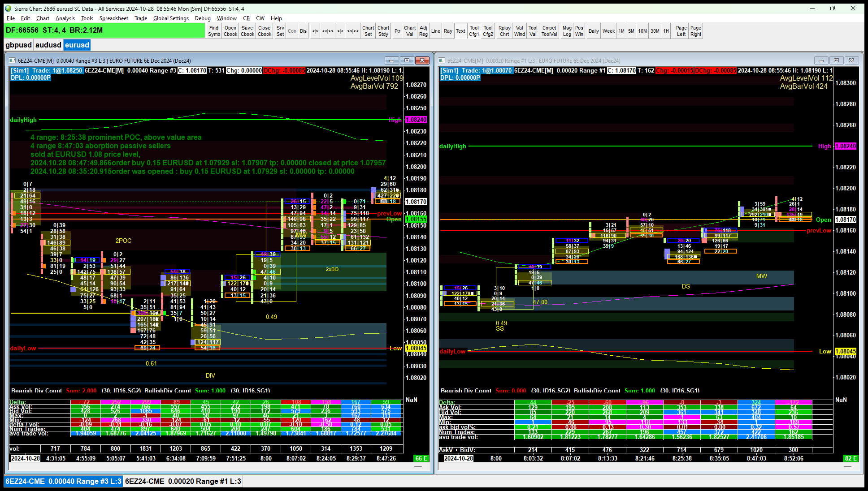Select the Ptr pointer tool
The width and height of the screenshot is (868, 491).
pos(397,31)
